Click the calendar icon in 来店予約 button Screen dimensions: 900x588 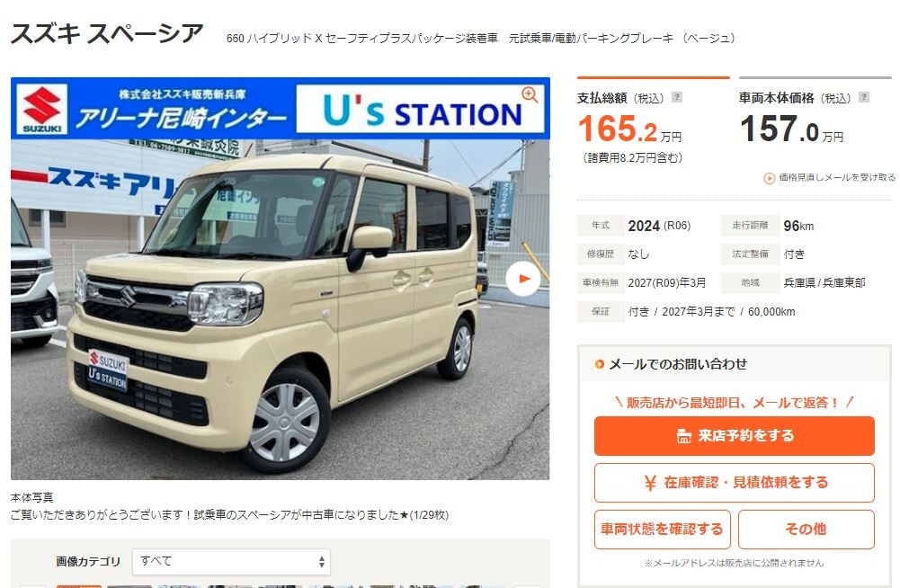683,436
